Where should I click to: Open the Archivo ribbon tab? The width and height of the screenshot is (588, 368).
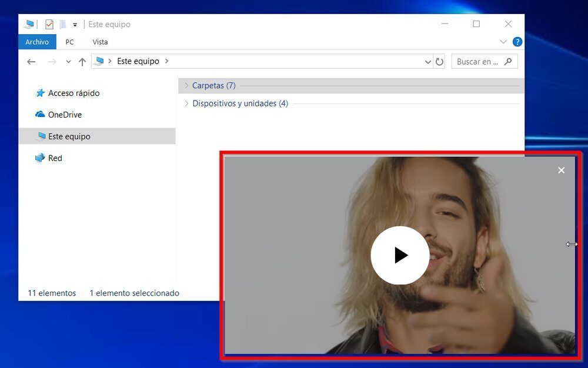(x=37, y=42)
